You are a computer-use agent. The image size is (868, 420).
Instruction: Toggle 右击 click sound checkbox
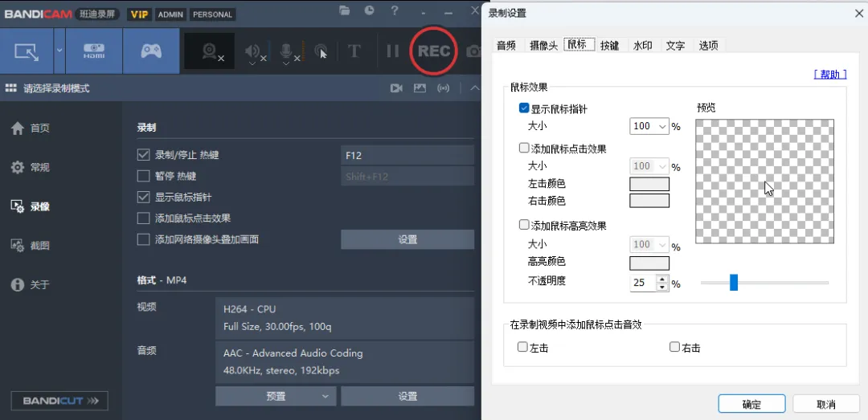(x=674, y=347)
